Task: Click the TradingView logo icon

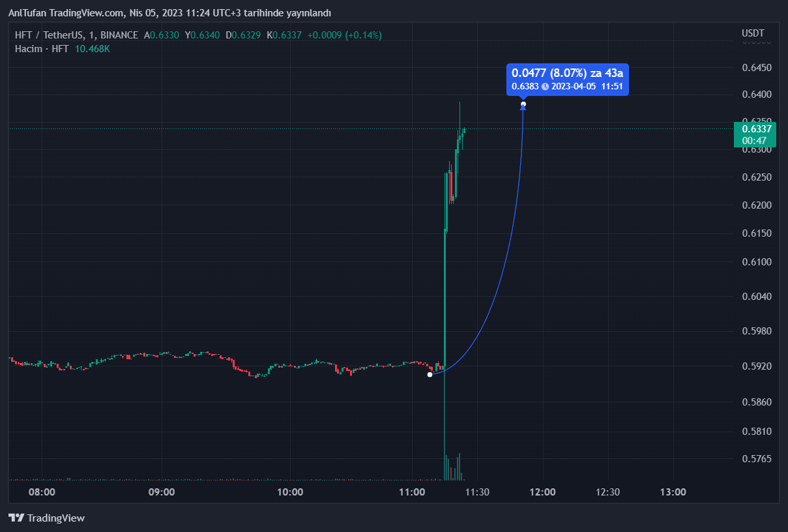Action: (x=16, y=518)
